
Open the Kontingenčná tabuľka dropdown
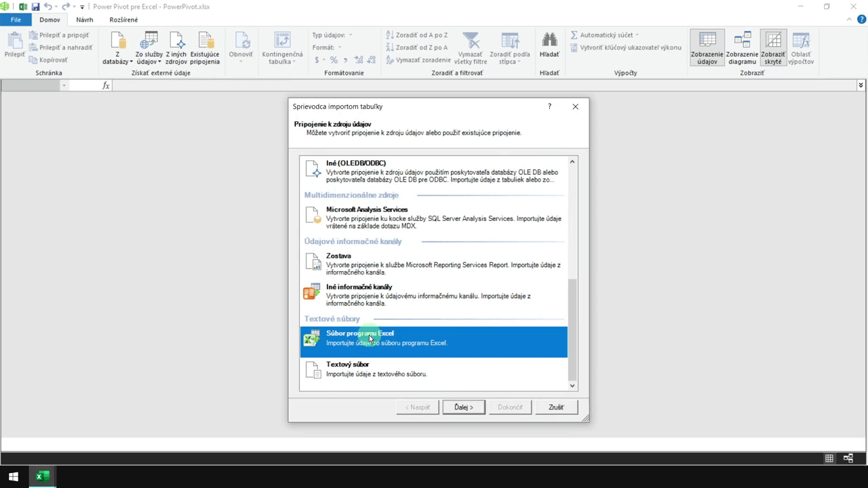282,47
